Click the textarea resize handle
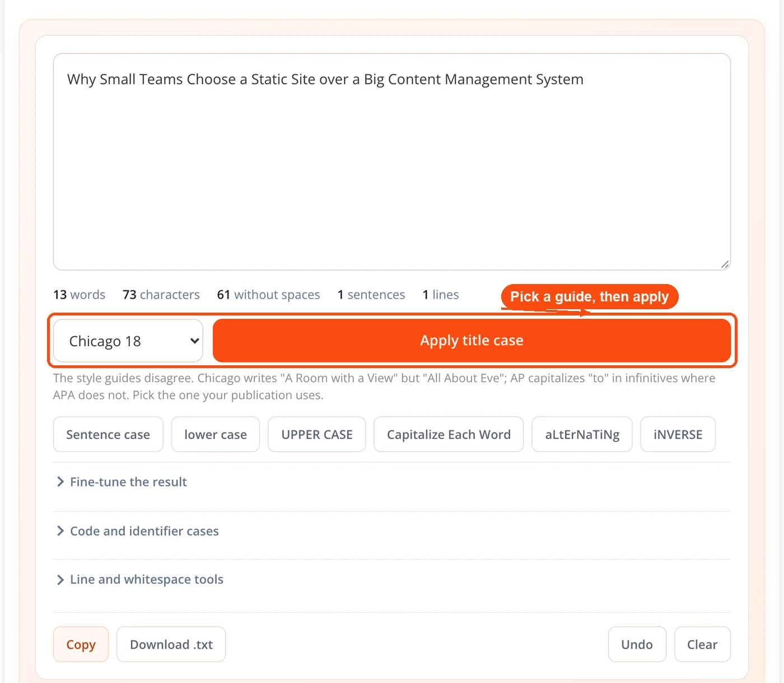This screenshot has height=683, width=784. click(x=725, y=264)
